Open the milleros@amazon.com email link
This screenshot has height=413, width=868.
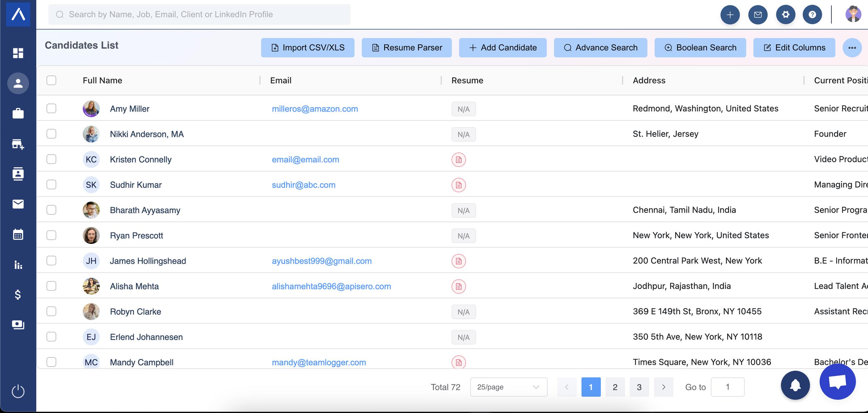[x=315, y=109]
